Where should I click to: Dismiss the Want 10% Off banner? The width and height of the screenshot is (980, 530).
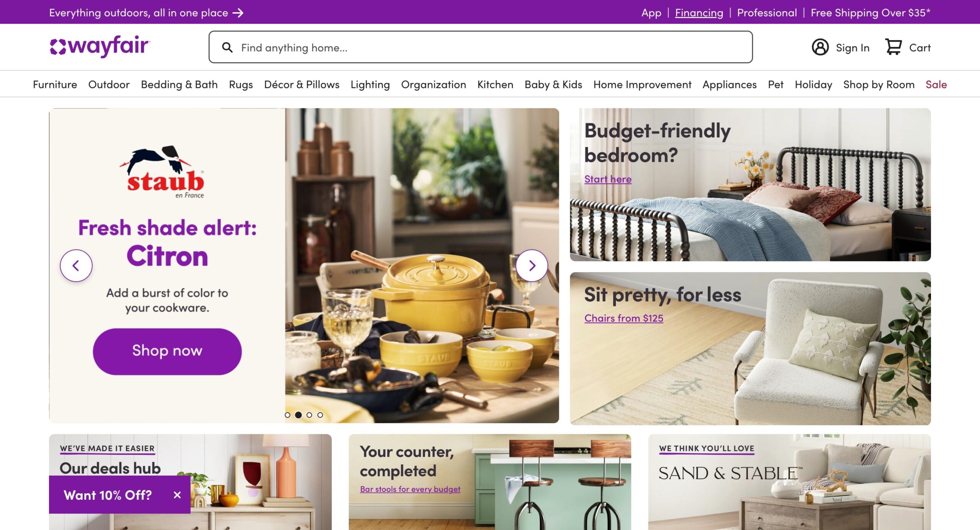tap(177, 495)
